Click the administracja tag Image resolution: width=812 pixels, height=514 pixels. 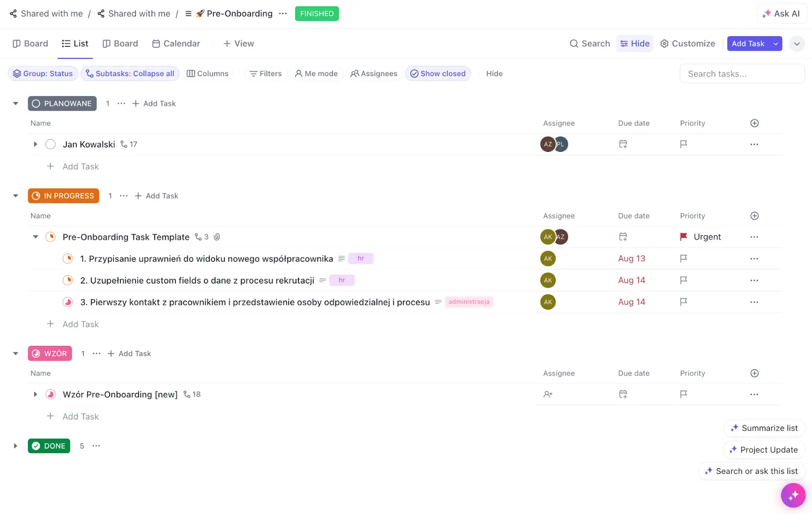point(469,302)
